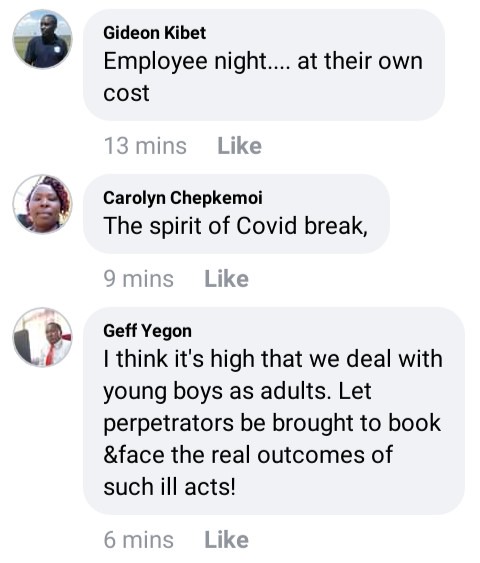Select Geff Yegon's comment bubble
The height and width of the screenshot is (563, 480).
click(274, 411)
